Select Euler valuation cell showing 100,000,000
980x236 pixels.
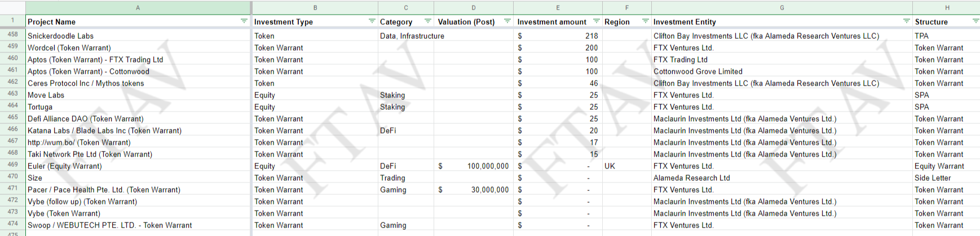tap(473, 166)
